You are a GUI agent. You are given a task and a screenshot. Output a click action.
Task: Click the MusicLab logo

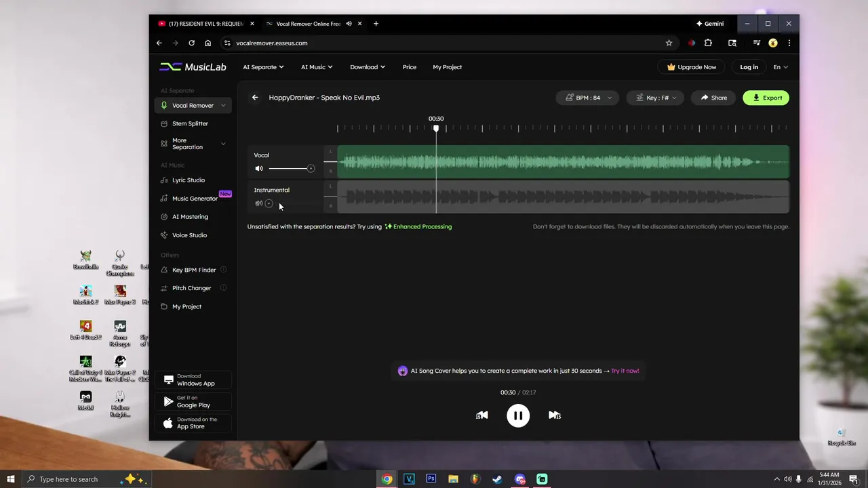pos(193,67)
